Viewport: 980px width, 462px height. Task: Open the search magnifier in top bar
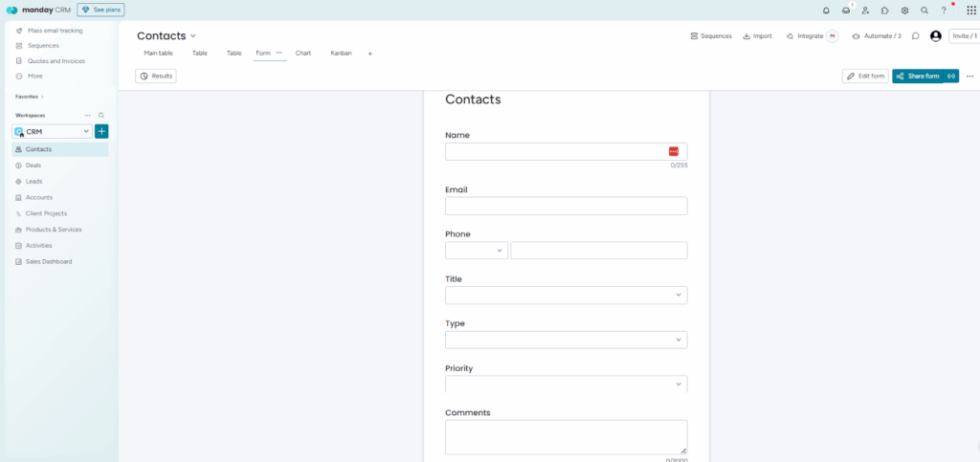[x=924, y=11]
